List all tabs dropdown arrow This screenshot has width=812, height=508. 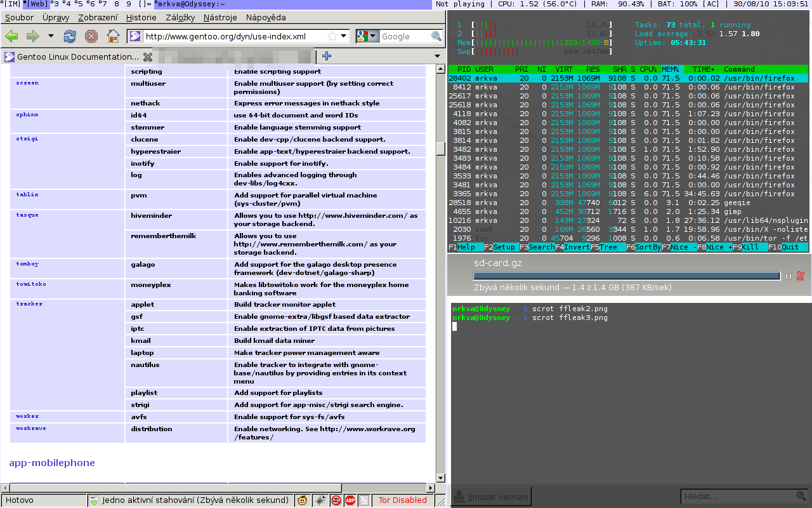point(437,56)
